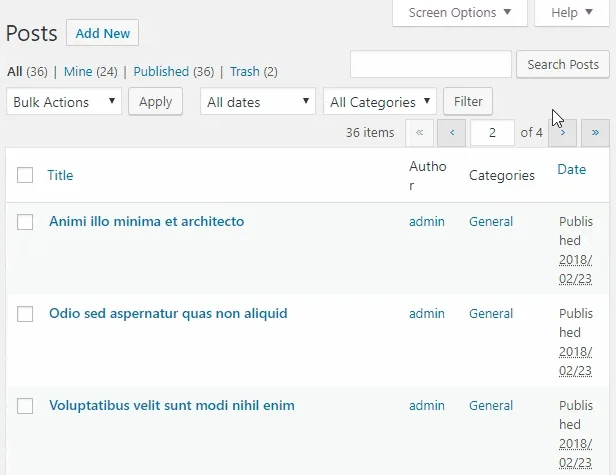
Task: Show posts filtered by Mine
Action: coord(77,72)
